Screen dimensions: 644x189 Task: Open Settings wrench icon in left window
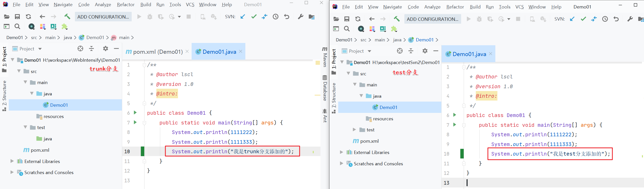point(300,17)
